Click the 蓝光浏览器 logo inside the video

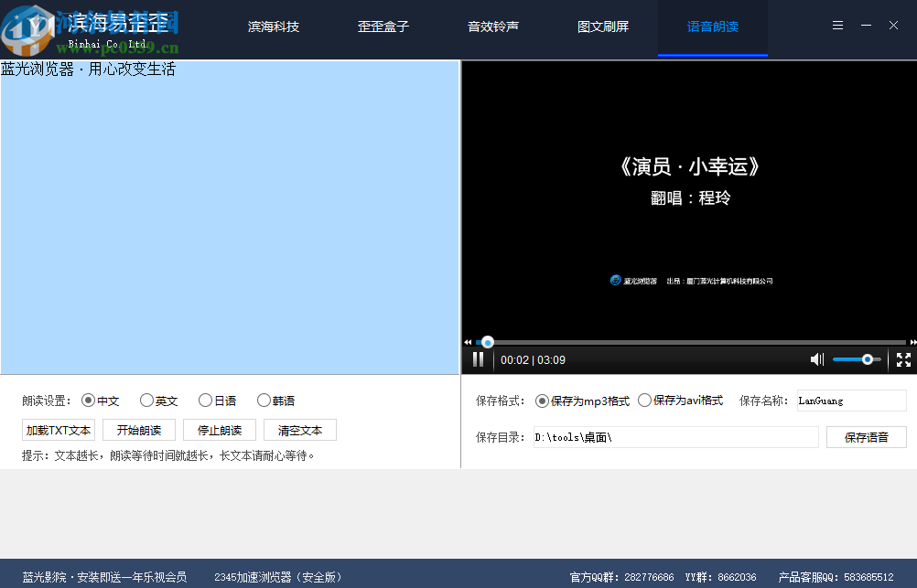(614, 280)
